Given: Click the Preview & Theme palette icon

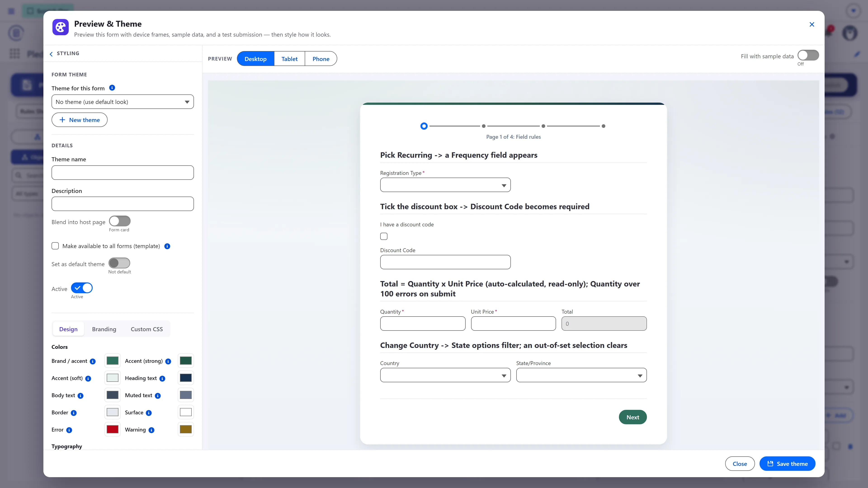Looking at the screenshot, I should (x=60, y=27).
